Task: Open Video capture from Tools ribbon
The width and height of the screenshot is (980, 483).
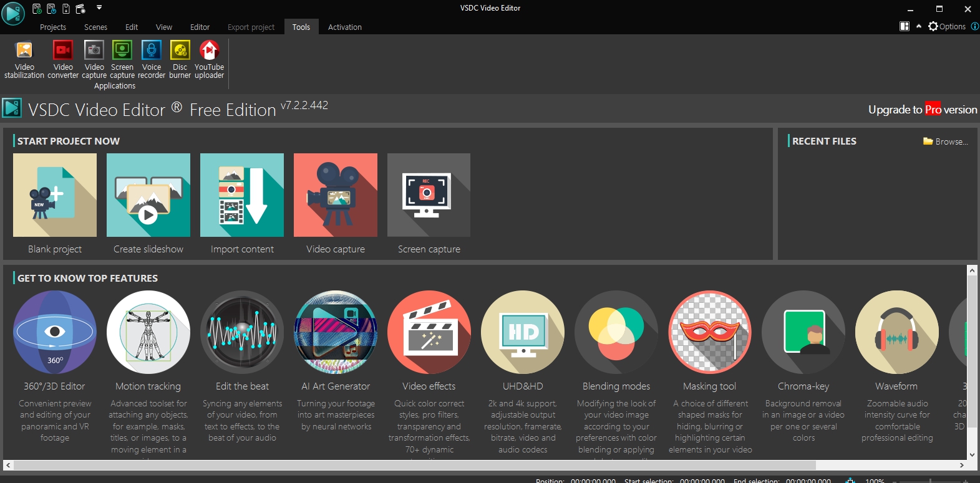Action: coord(94,59)
